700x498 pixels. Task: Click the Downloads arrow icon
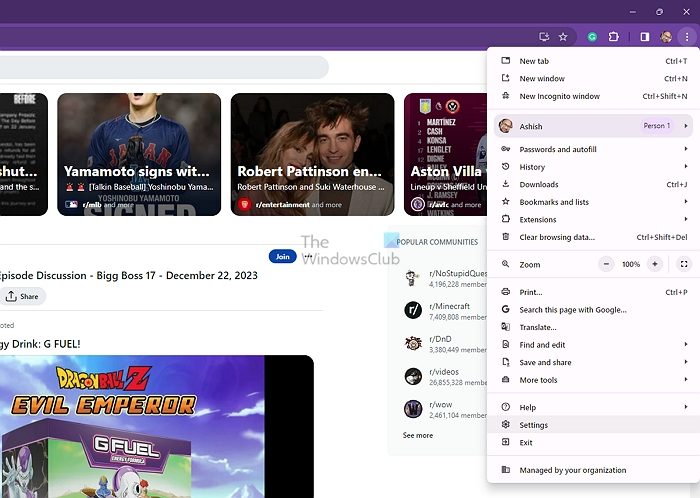pos(505,184)
